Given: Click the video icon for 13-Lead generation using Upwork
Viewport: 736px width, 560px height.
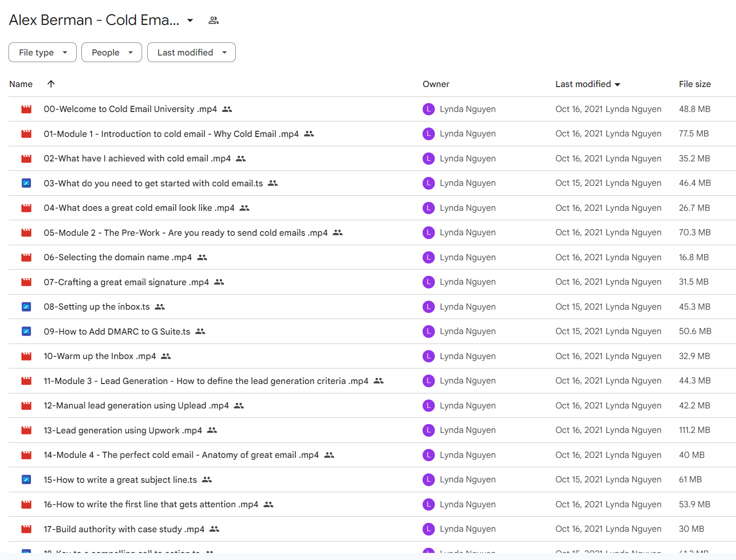Looking at the screenshot, I should [x=26, y=430].
